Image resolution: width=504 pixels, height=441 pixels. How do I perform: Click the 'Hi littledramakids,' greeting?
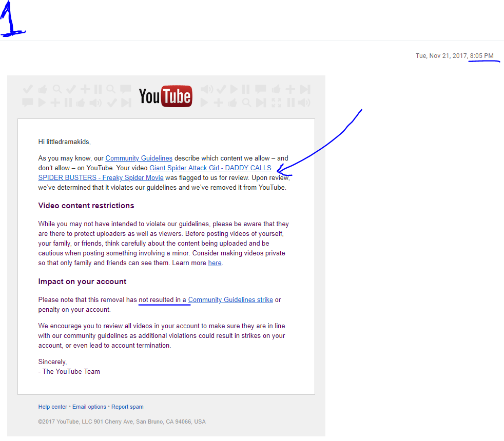point(65,142)
